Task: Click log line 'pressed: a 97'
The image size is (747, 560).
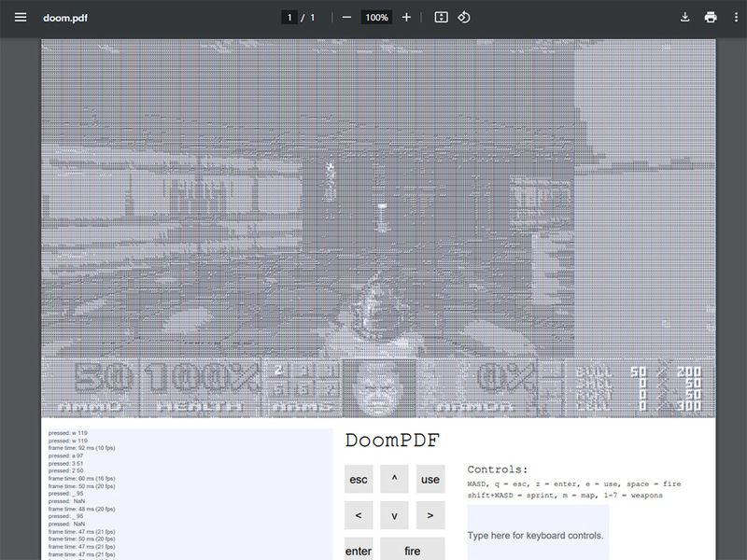Action: 65,455
